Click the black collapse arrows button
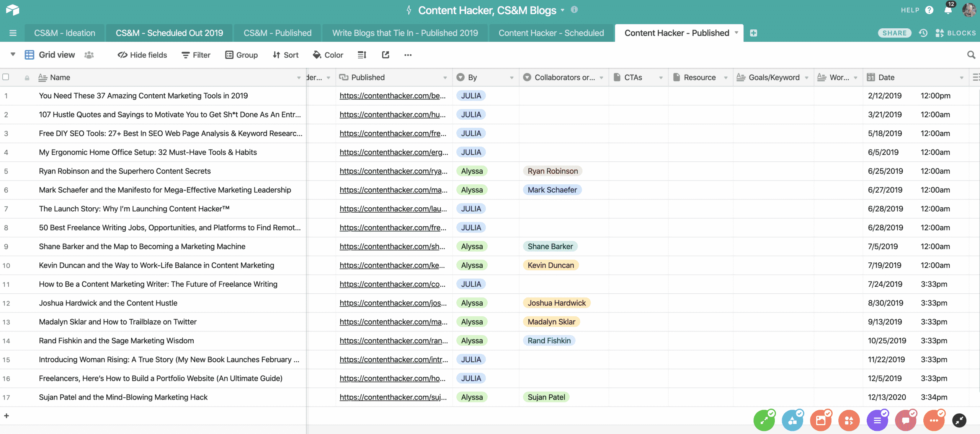Image resolution: width=980 pixels, height=434 pixels. pos(959,421)
